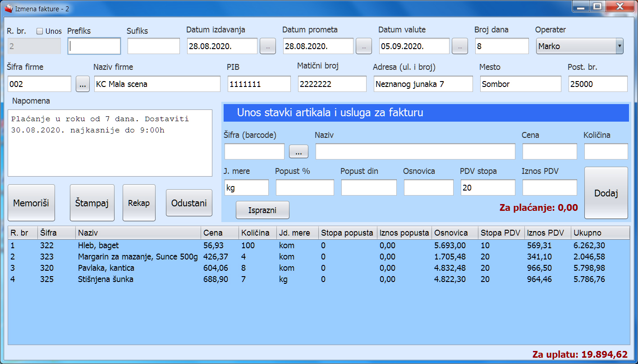This screenshot has width=638, height=364.
Task: Open date picker for Datum valute
Action: click(x=460, y=46)
